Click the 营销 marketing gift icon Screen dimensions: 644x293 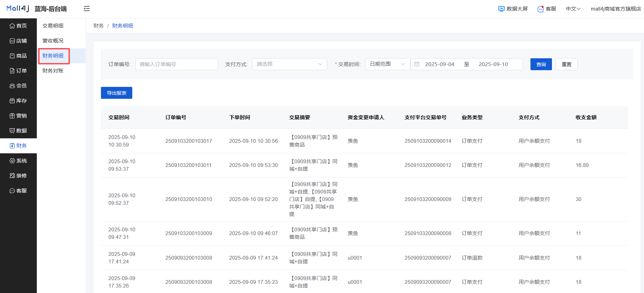[12, 116]
